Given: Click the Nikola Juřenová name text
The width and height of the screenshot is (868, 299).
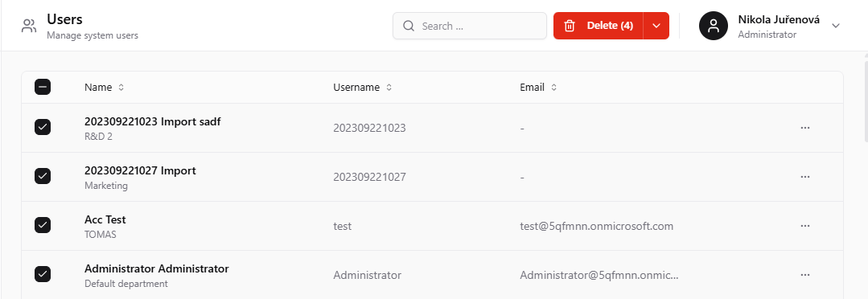Looking at the screenshot, I should coord(779,20).
